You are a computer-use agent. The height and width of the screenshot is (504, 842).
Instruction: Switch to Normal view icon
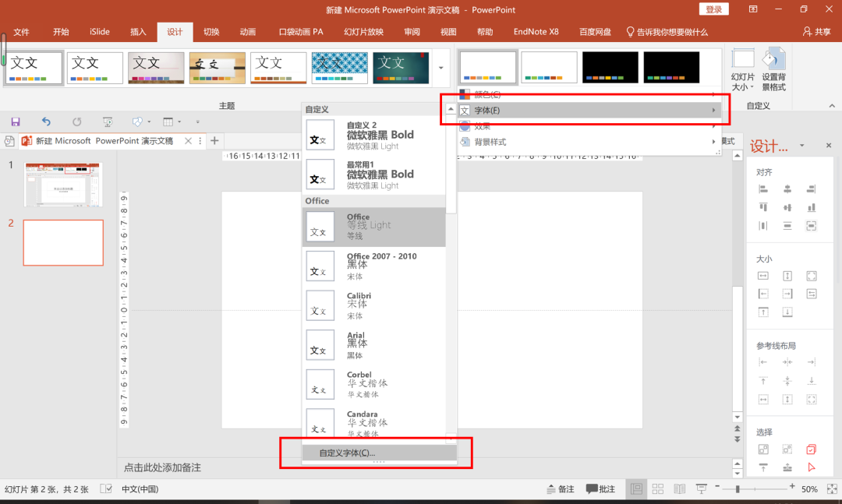click(x=636, y=489)
